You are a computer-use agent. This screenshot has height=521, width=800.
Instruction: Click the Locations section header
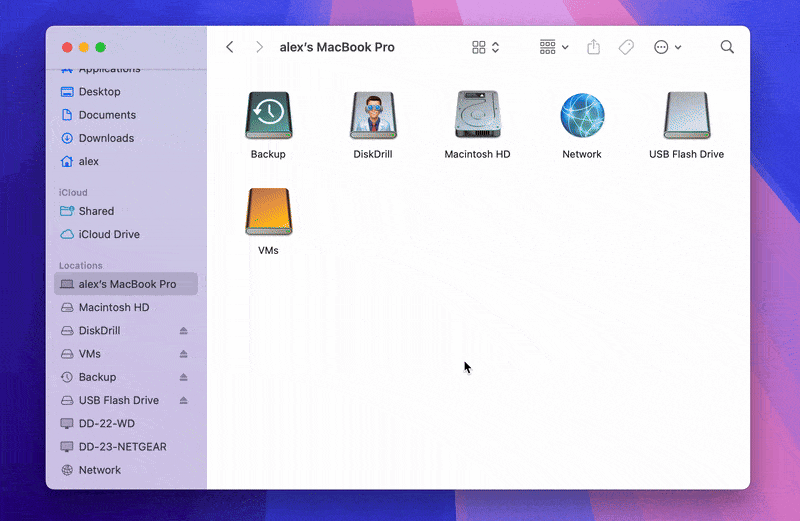click(81, 265)
